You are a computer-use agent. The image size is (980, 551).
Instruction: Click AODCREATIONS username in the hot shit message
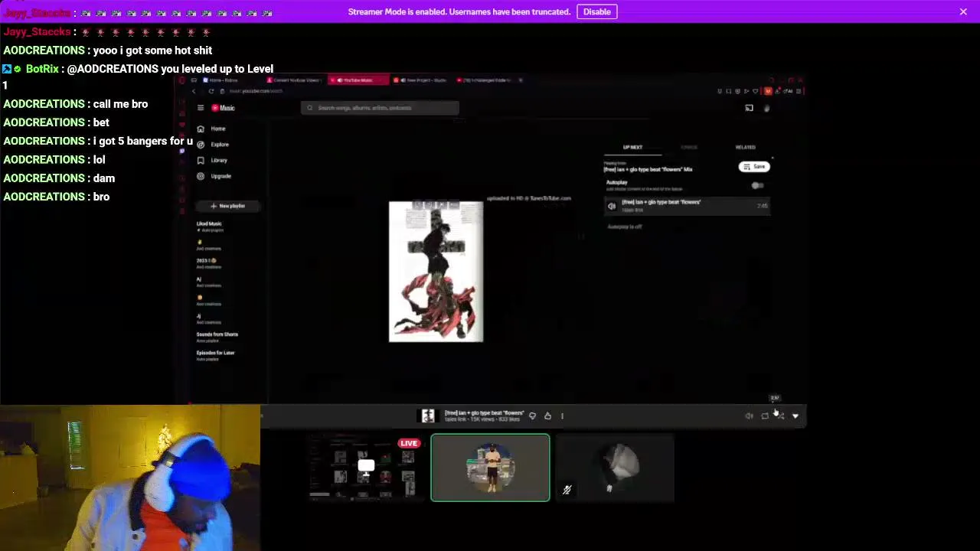44,51
